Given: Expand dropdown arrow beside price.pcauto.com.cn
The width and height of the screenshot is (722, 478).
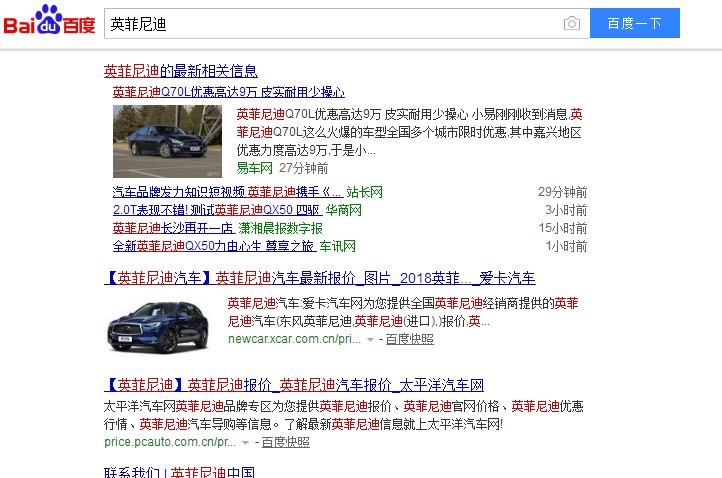Looking at the screenshot, I should pos(245,443).
